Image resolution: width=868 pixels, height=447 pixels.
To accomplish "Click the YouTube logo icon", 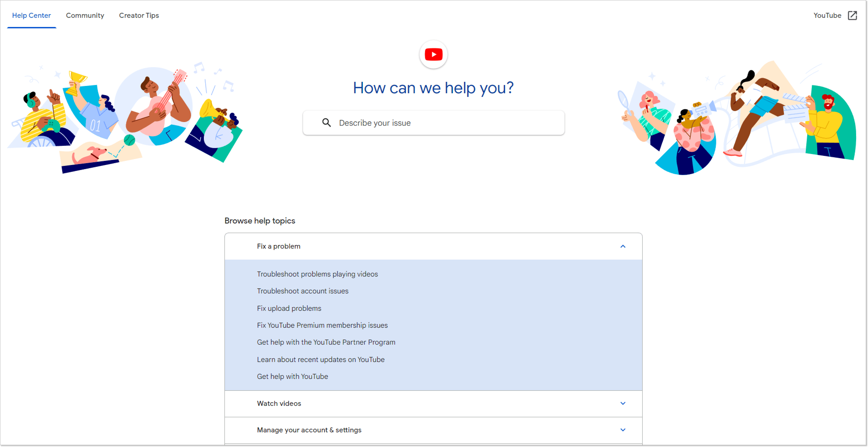I will (x=433, y=54).
